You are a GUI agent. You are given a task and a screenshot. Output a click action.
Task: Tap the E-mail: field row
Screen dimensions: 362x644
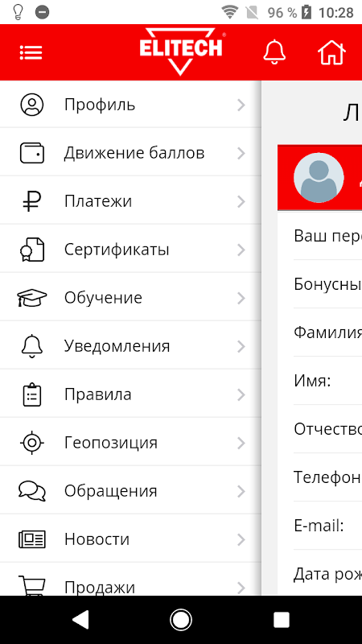point(319,526)
